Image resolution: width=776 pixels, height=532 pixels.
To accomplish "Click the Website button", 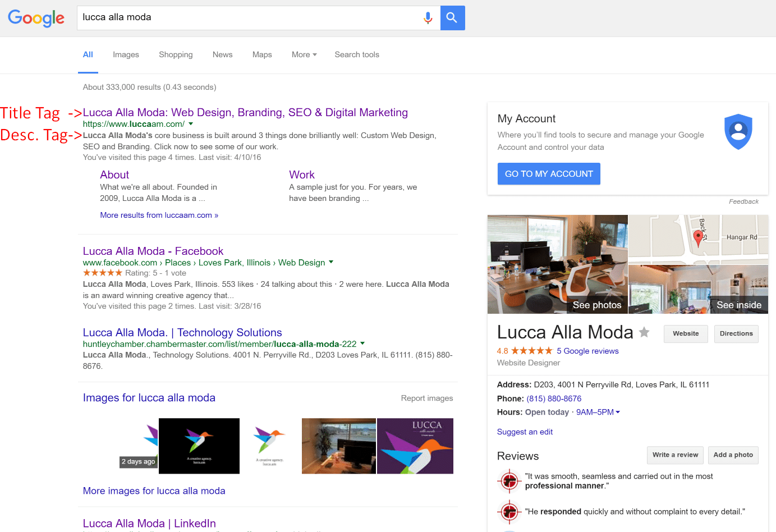I will (x=686, y=334).
